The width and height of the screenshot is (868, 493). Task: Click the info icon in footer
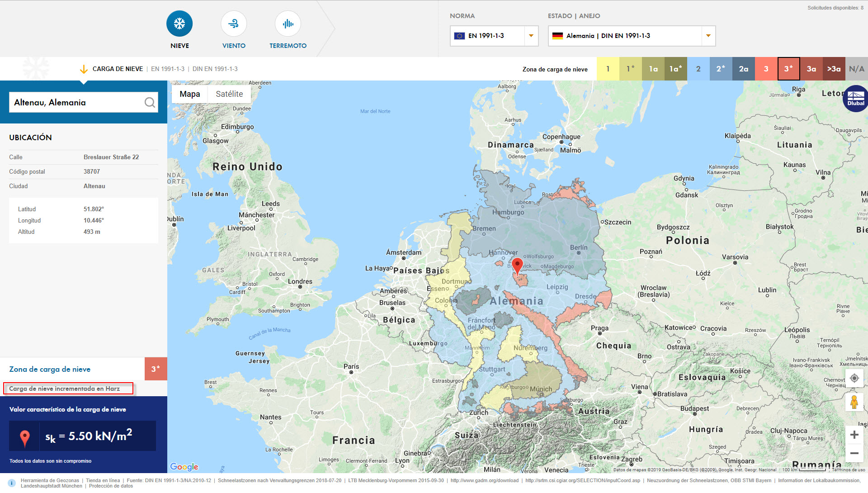click(x=12, y=483)
